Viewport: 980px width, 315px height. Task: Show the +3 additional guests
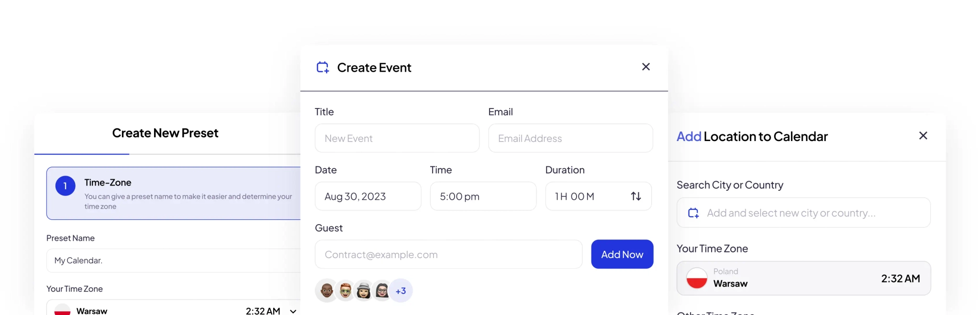[x=401, y=291]
